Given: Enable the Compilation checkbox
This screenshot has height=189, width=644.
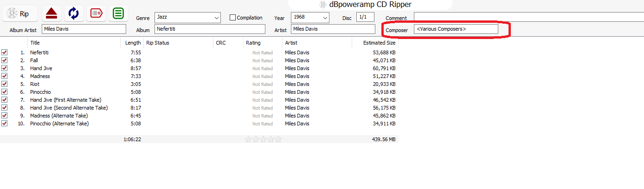Looking at the screenshot, I should coord(233,18).
